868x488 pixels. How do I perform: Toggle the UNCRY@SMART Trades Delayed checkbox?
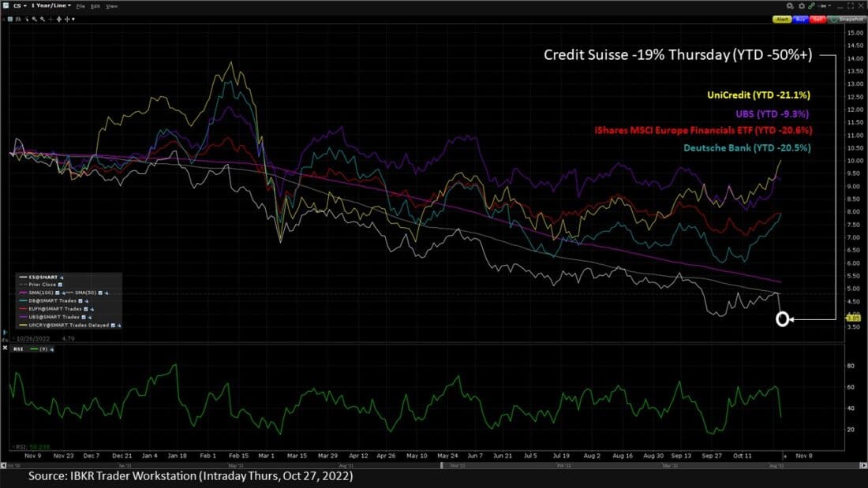pos(113,326)
